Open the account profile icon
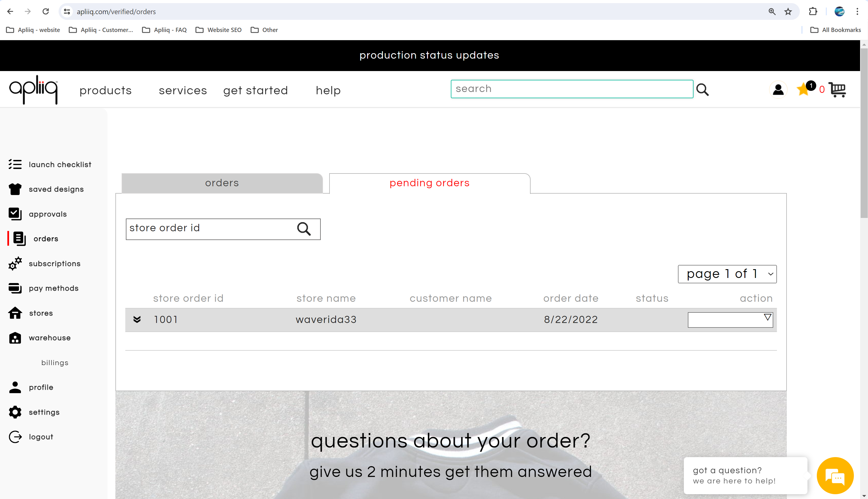 coord(778,89)
